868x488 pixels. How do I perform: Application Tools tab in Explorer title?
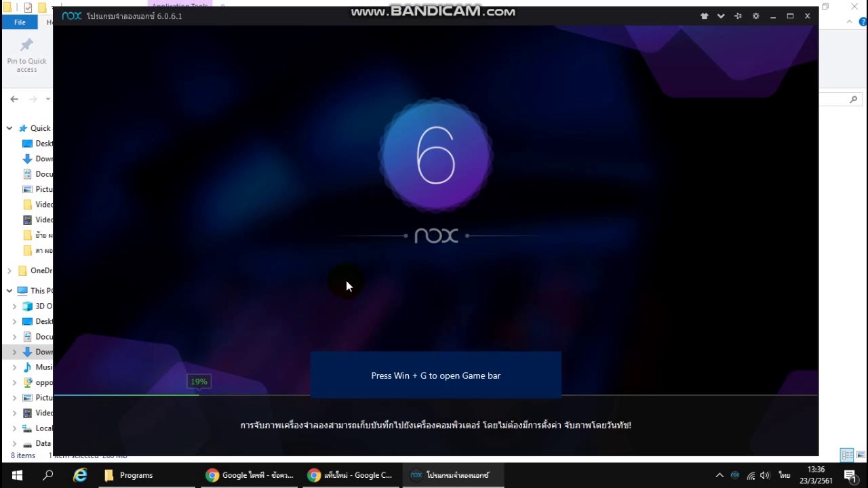[180, 6]
